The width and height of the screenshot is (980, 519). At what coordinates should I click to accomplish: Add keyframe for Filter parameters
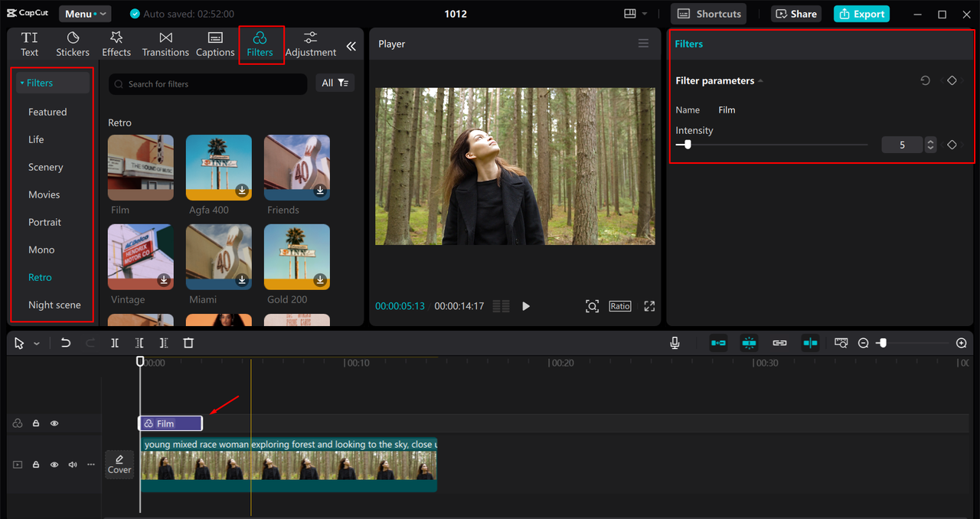click(x=952, y=80)
